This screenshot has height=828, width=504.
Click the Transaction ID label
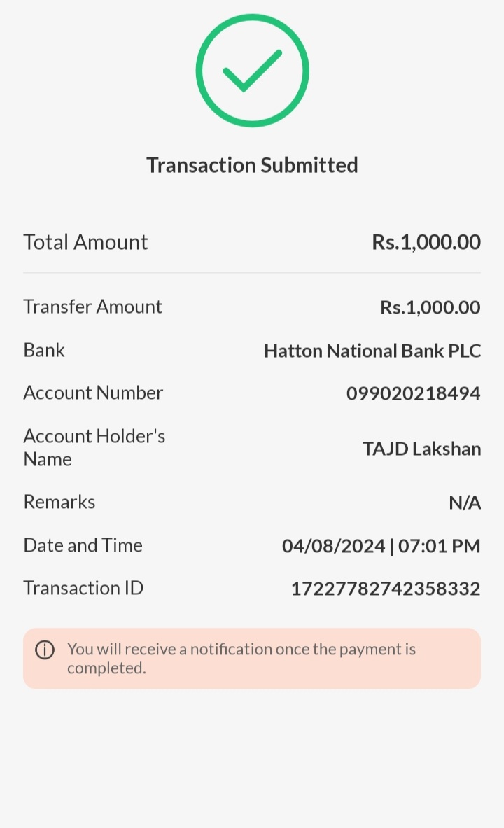point(83,588)
